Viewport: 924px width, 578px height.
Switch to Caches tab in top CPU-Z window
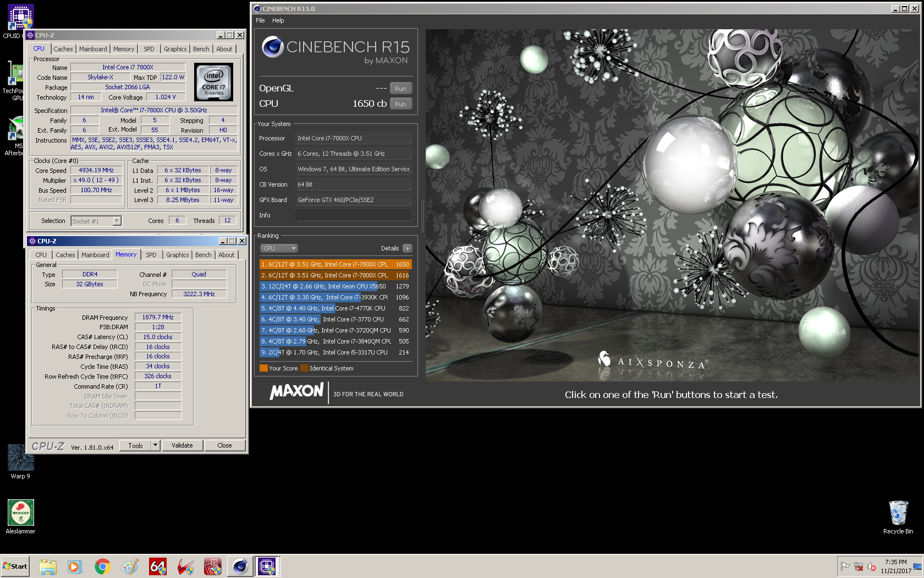point(63,49)
